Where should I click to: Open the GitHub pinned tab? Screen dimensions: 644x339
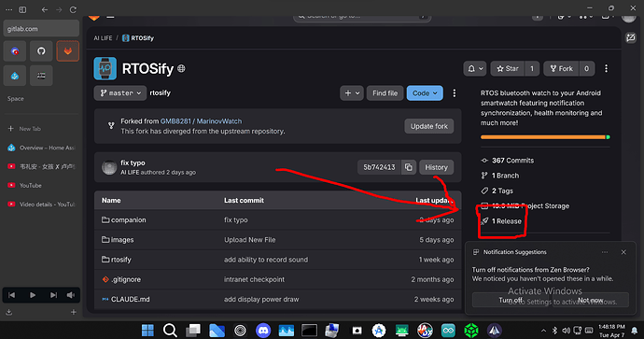(x=41, y=51)
